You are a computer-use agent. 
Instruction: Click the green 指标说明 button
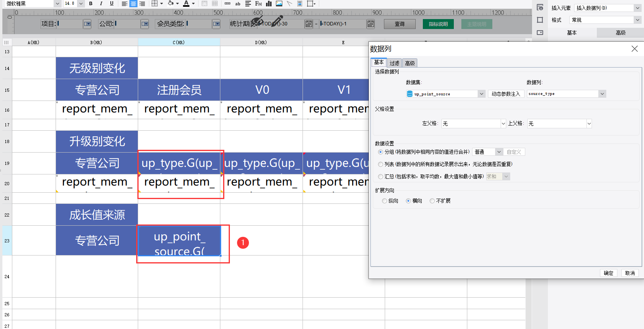438,24
